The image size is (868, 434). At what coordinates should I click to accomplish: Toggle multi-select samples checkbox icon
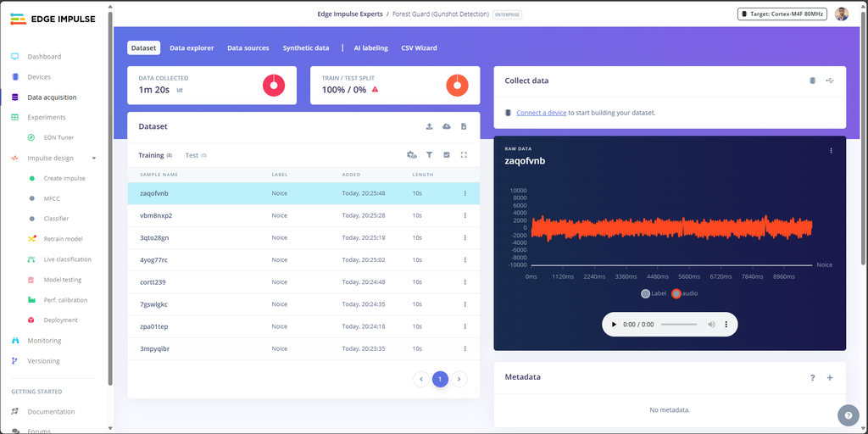coord(446,155)
